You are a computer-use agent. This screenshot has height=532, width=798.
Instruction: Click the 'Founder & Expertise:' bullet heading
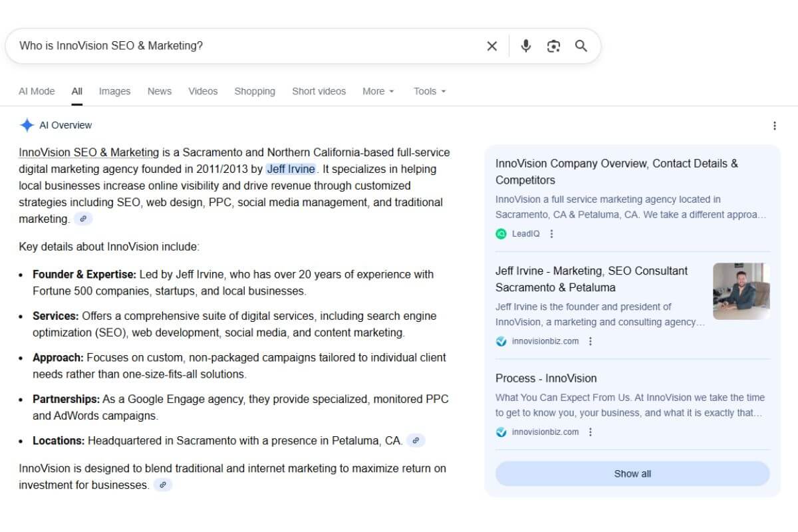click(x=84, y=274)
